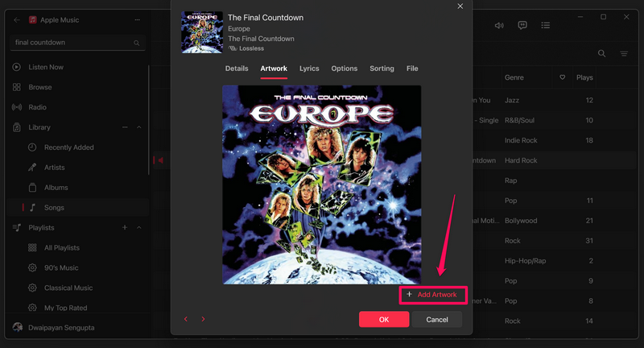Collapse the Library section chevron
Viewport: 644px width, 348px height.
tap(138, 127)
